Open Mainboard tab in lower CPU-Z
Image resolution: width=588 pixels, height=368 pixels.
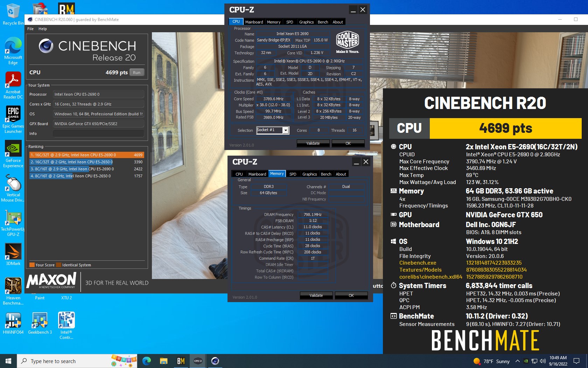[257, 174]
